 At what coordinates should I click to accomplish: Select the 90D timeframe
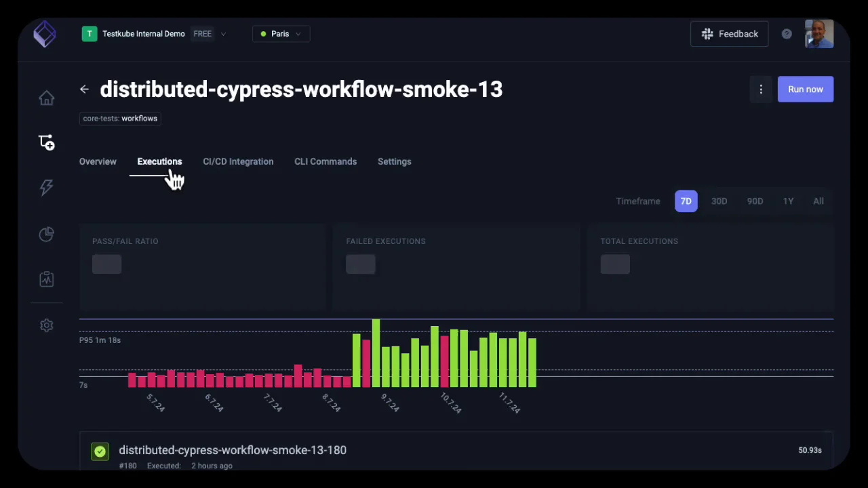(x=755, y=201)
